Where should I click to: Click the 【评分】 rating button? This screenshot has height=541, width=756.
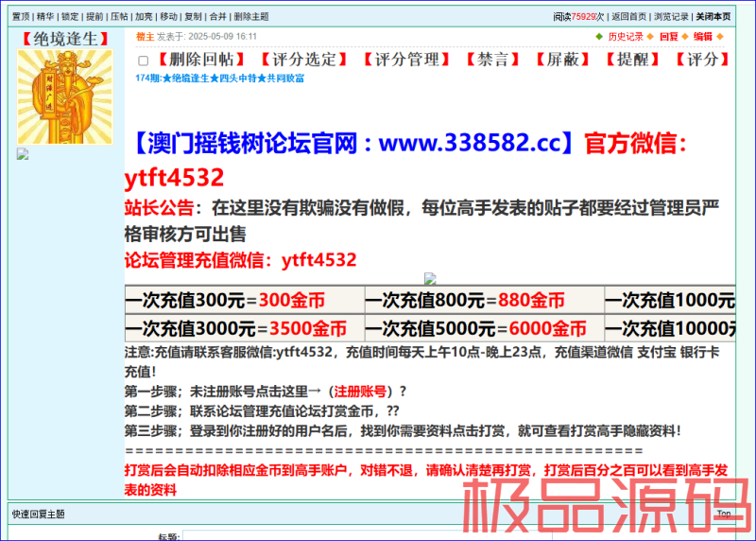702,60
